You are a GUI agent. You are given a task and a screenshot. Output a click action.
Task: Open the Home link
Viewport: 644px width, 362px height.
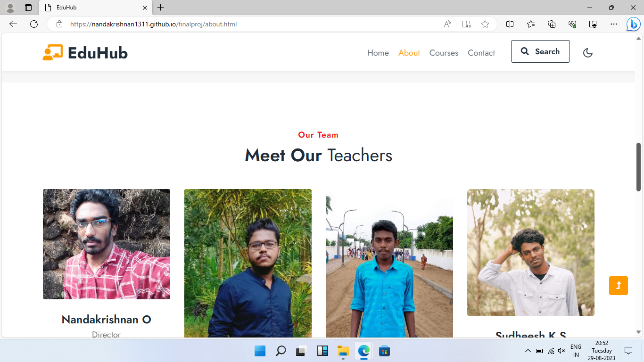click(x=378, y=53)
